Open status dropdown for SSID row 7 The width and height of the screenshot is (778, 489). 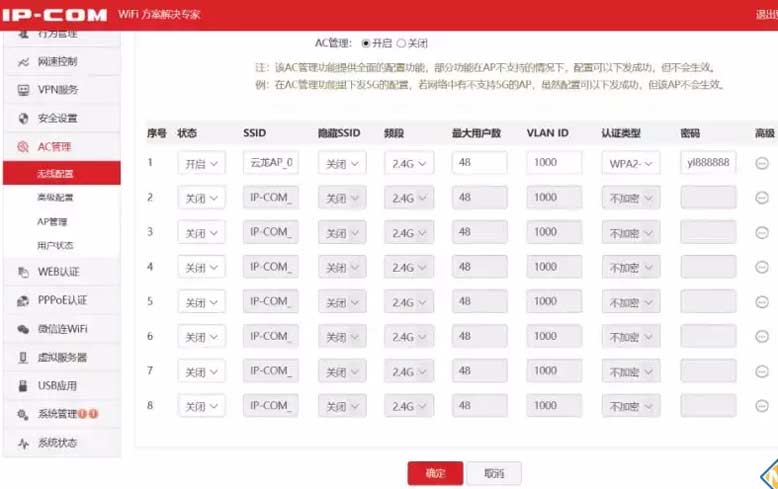click(201, 371)
